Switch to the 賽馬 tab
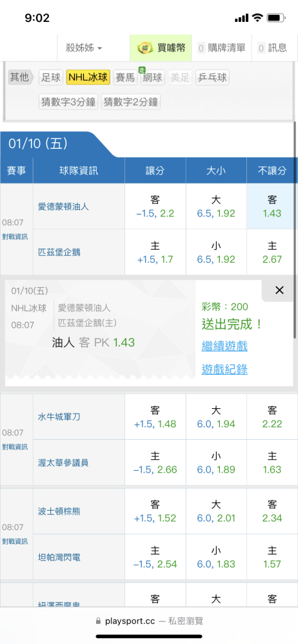The image size is (298, 644). pyautogui.click(x=126, y=78)
